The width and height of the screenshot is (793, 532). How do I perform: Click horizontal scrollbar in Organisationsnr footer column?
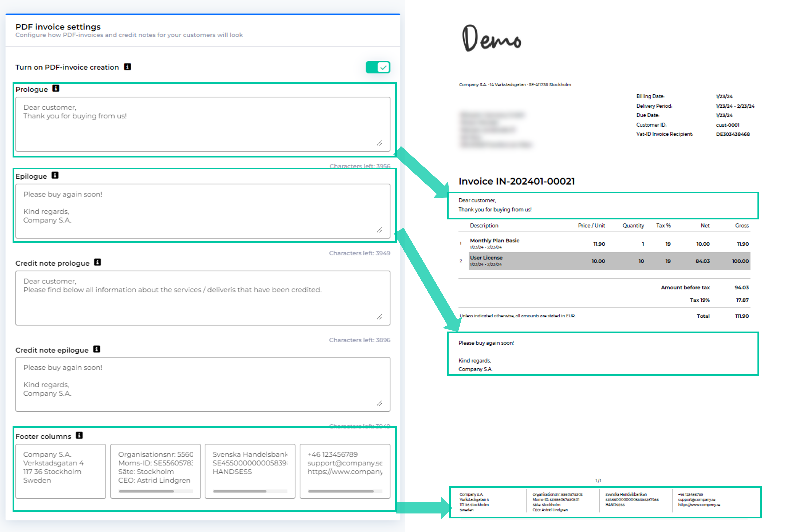(146, 491)
